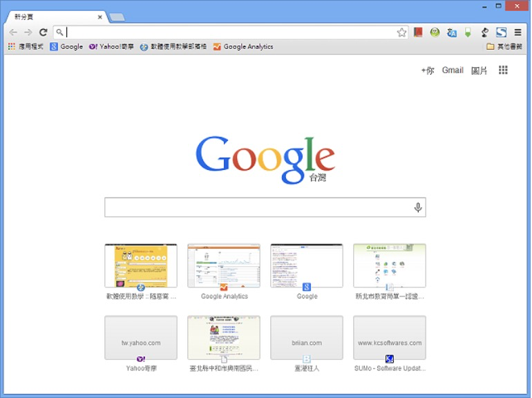
Task: Click the Google search box
Action: 265,207
